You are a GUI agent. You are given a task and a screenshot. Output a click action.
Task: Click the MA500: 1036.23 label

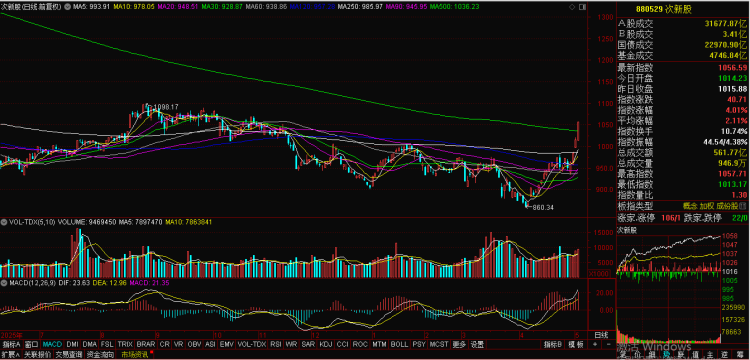[454, 7]
